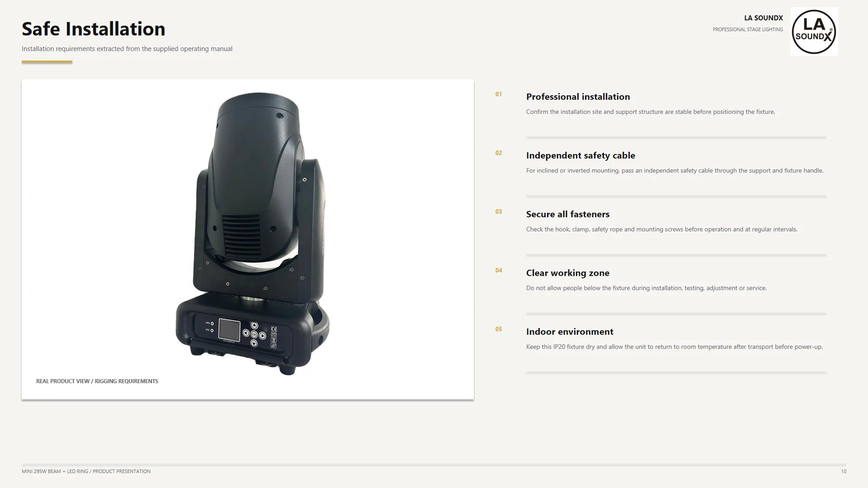Viewport: 868px width, 488px height.
Task: Click caption 'REAL PRODUCT VIEW / RIGGING REQUIREMENTS'
Action: click(97, 381)
